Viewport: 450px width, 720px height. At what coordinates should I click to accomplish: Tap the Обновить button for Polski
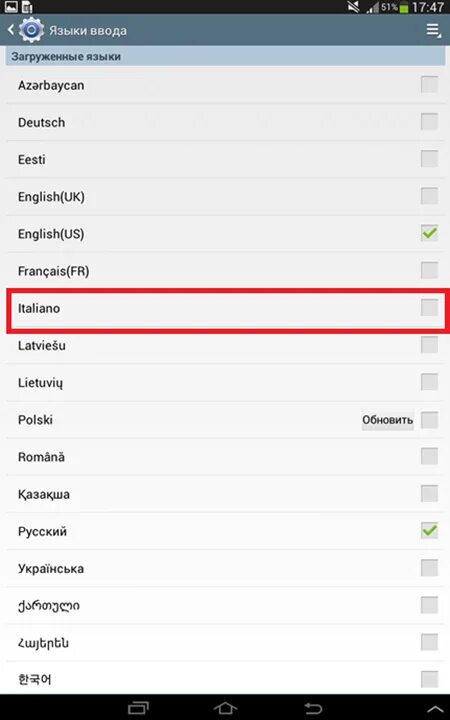[x=388, y=420]
